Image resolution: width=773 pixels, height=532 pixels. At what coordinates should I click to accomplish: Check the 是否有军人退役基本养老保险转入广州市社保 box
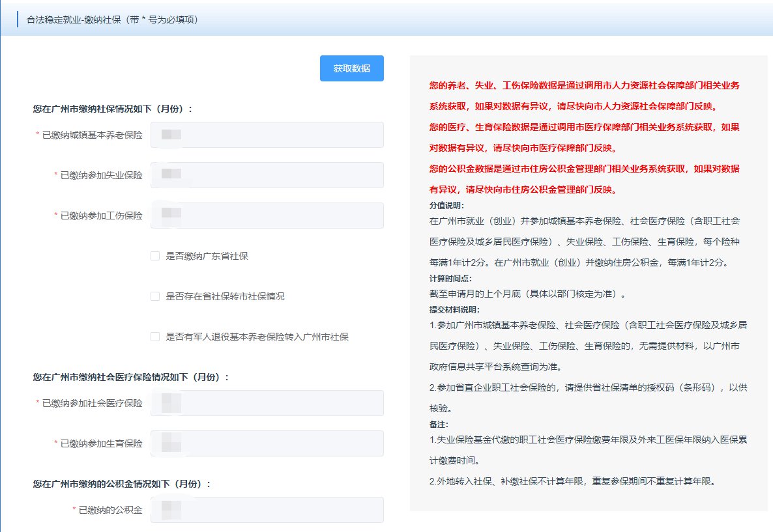point(155,337)
